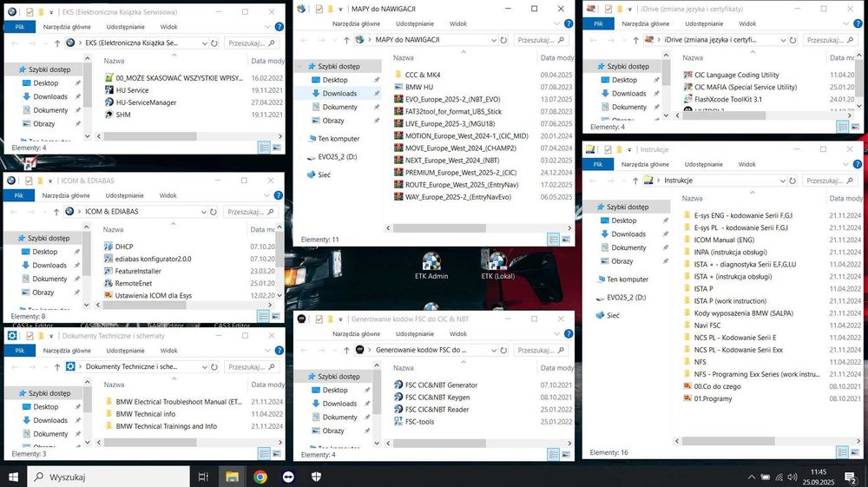The image size is (868, 487).
Task: Open quick access toolbar dropdown in iDrive window
Action: (629, 10)
